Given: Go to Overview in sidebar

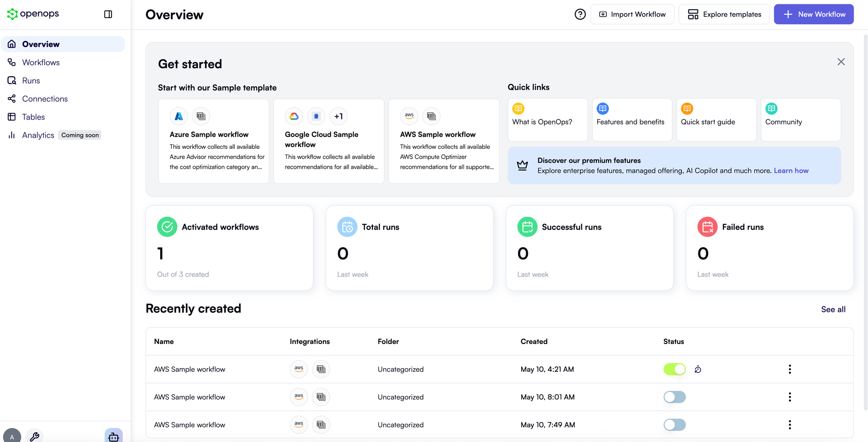Looking at the screenshot, I should (x=63, y=44).
